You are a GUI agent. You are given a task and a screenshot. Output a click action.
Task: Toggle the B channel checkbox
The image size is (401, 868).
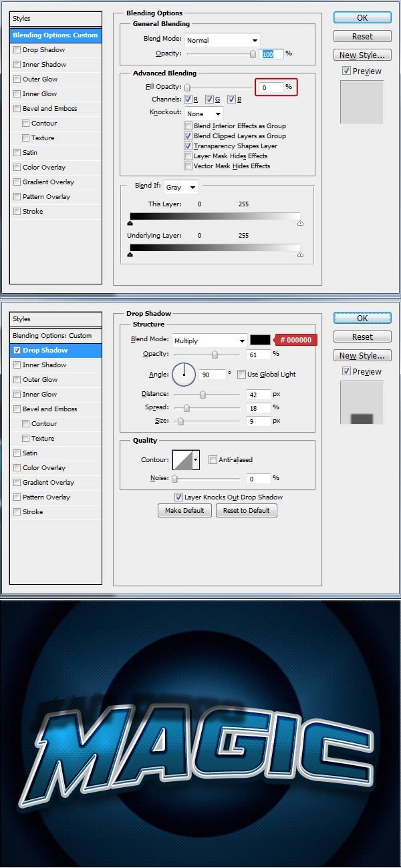pos(231,99)
